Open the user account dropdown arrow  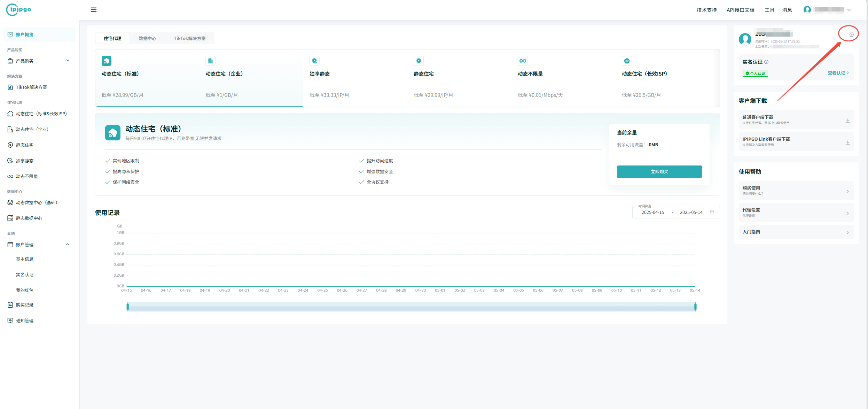pyautogui.click(x=849, y=10)
